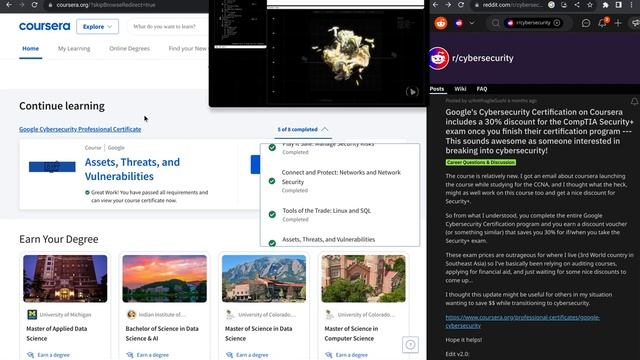Screen dimensions: 640x360
Task: Open the Indian Institute degree sunset thumbnail
Action: coord(164,279)
